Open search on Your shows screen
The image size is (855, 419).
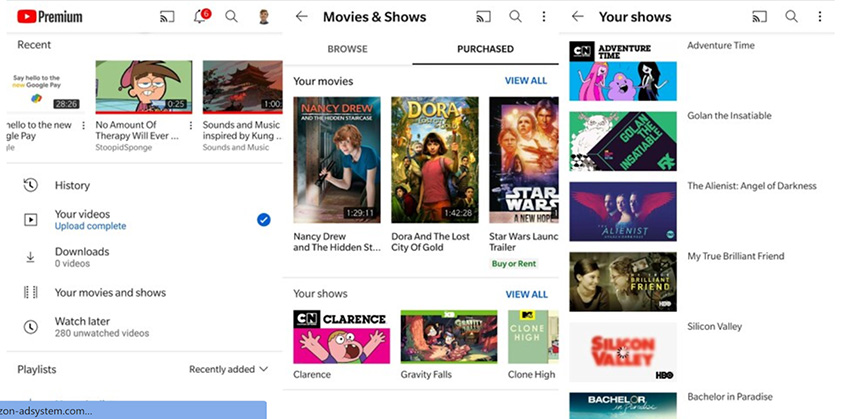tap(791, 16)
